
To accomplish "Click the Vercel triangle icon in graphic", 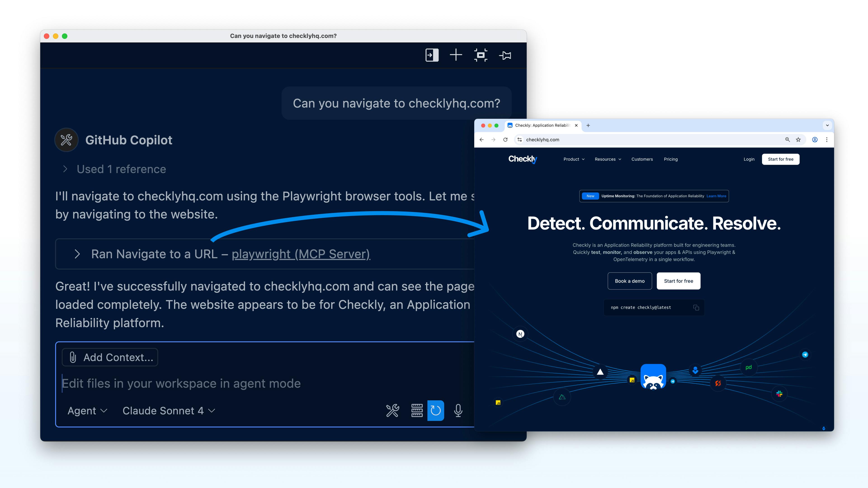I will [x=600, y=372].
